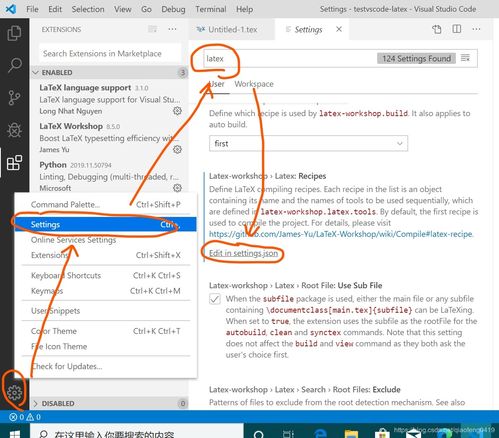Open Mail app from taskbar

[x=413, y=434]
